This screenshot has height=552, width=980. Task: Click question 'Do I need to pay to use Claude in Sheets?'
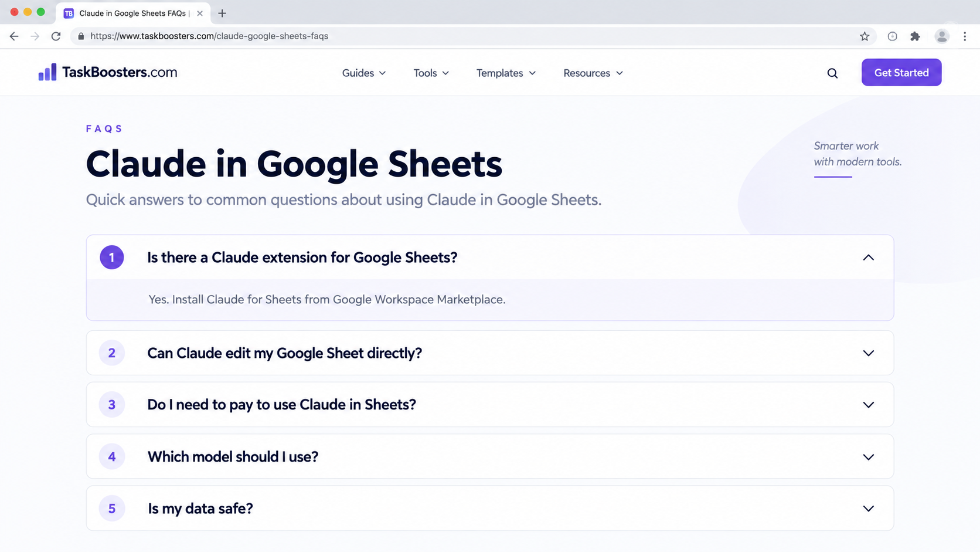pos(281,405)
